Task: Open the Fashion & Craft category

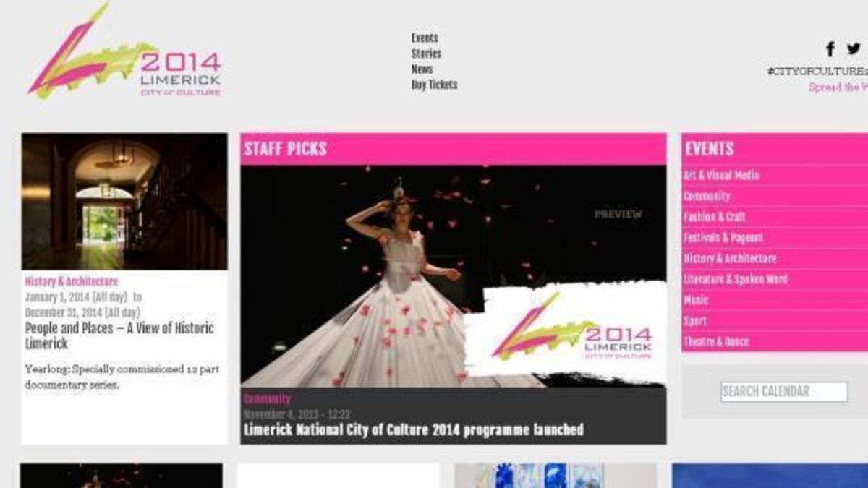Action: [x=715, y=217]
